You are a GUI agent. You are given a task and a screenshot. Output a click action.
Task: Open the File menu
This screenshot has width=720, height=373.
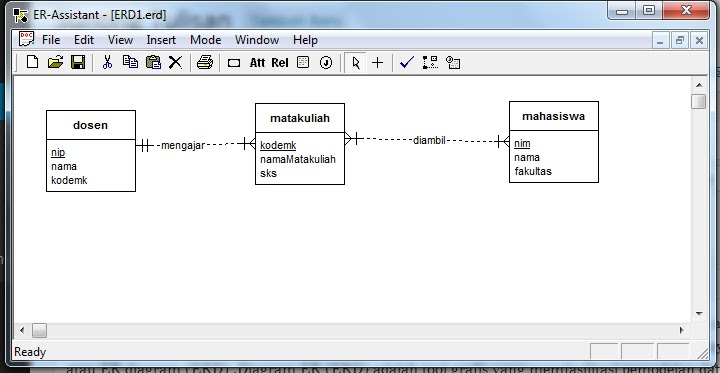51,40
